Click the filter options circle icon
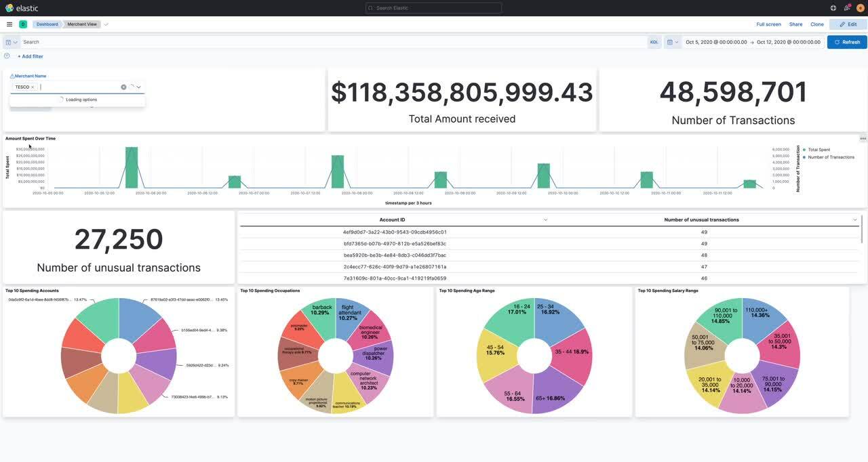868x462 pixels. tap(7, 56)
